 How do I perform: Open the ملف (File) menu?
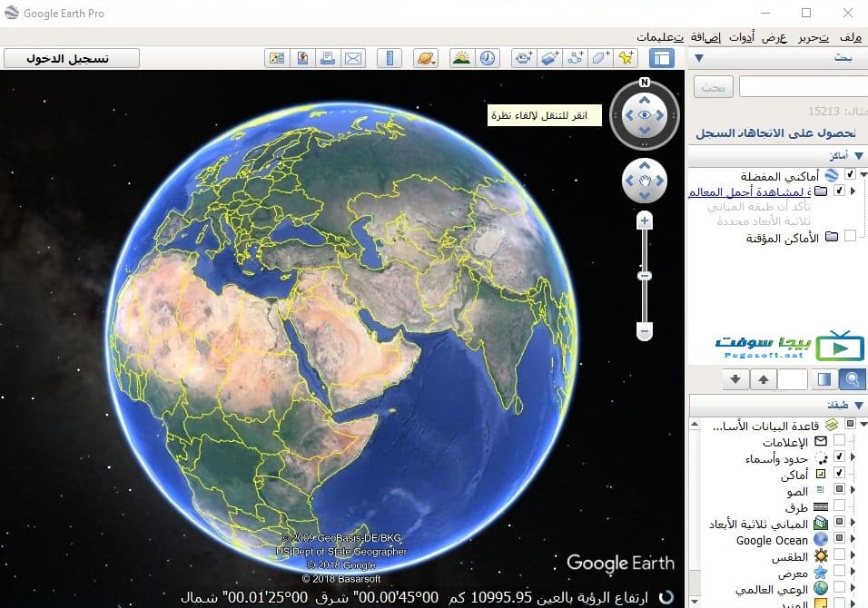(850, 37)
